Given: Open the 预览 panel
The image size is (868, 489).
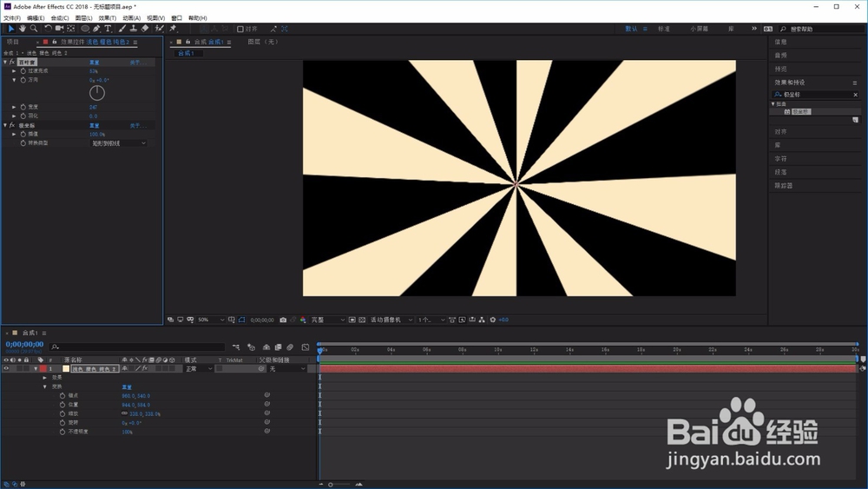Looking at the screenshot, I should (x=781, y=69).
